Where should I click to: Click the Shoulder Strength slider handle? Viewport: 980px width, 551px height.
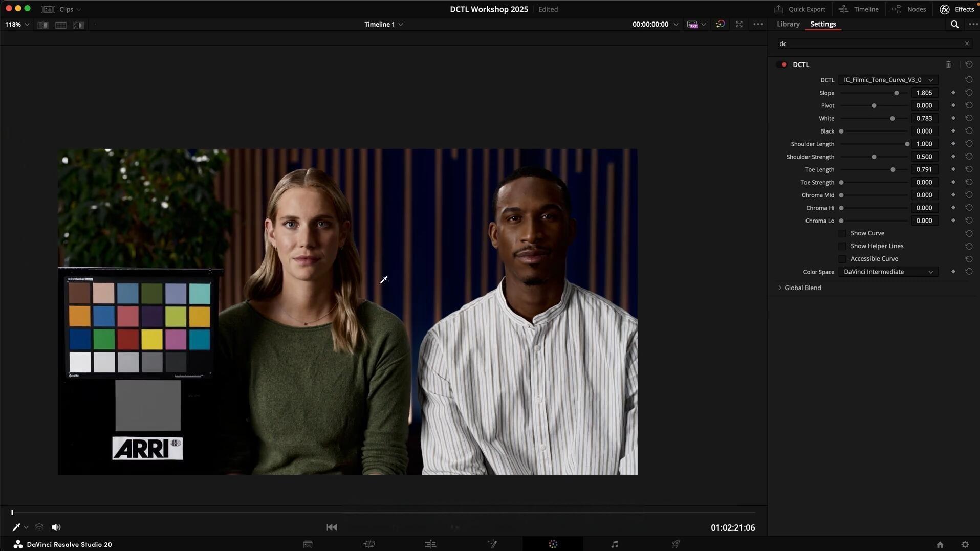click(874, 157)
